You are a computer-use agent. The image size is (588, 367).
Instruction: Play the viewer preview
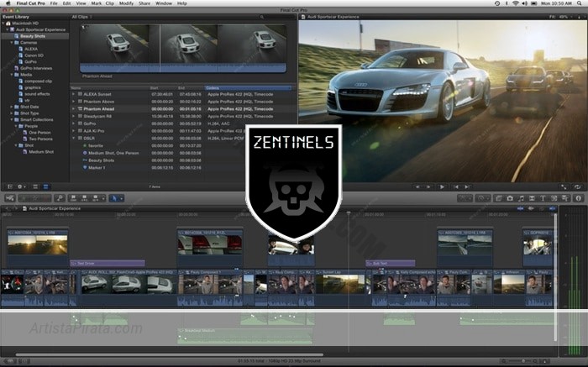click(442, 186)
